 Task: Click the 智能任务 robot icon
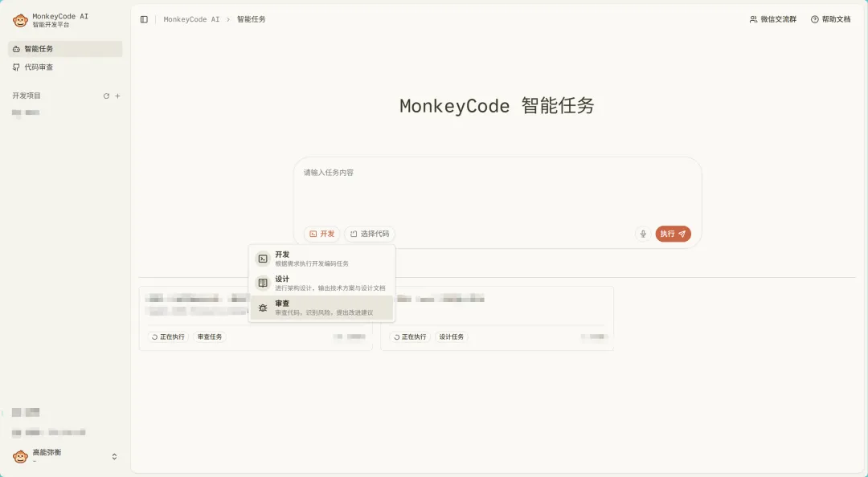[x=16, y=49]
